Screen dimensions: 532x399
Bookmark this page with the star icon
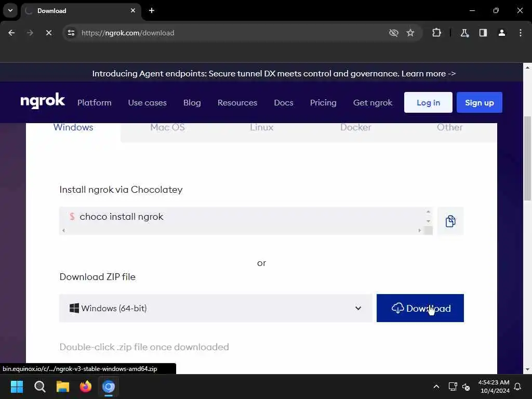click(410, 33)
